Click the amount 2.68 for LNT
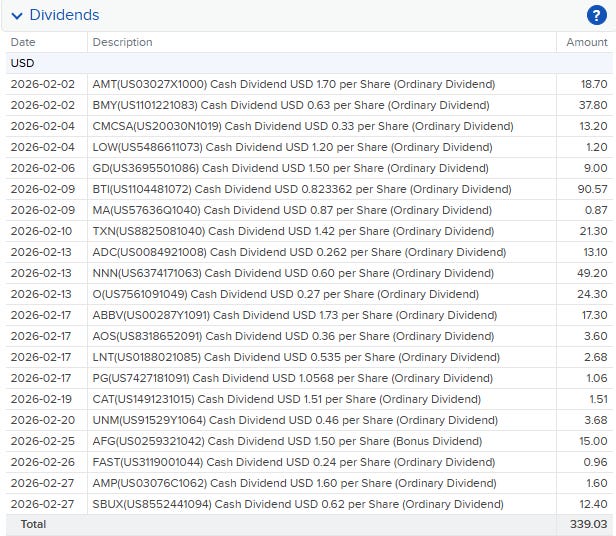This screenshot has width=616, height=536. pyautogui.click(x=596, y=357)
